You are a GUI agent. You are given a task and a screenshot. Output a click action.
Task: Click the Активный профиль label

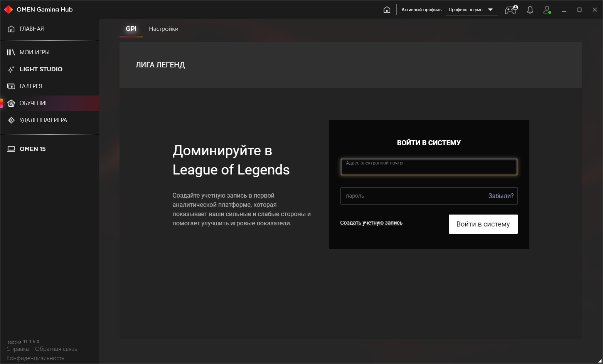coord(421,10)
